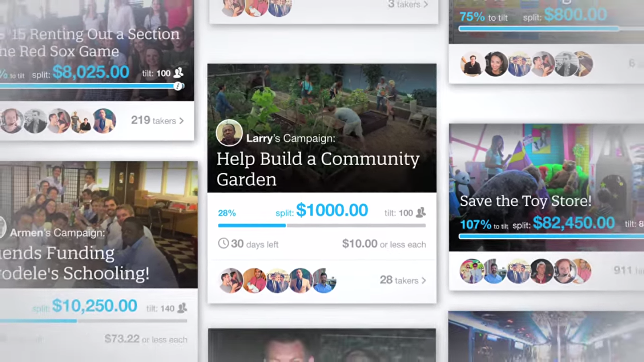Open the Help Build a Community Garden title
Viewport: 644px width, 362px height.
(x=318, y=169)
